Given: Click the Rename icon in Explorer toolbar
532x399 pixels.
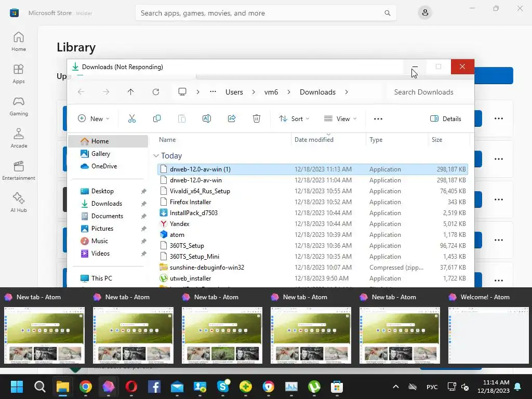Looking at the screenshot, I should (x=207, y=118).
